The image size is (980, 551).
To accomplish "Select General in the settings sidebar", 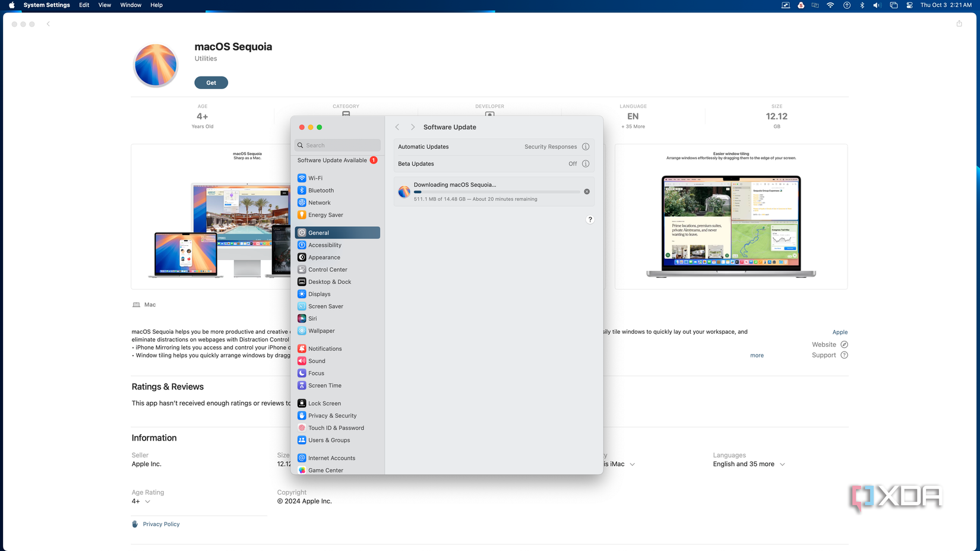I will (x=337, y=233).
